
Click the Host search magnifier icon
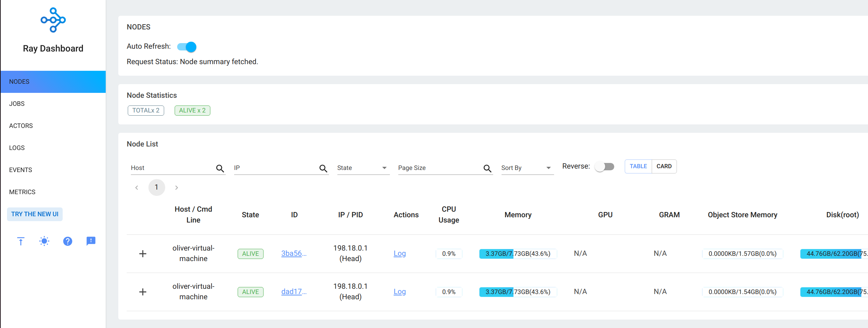pos(220,169)
